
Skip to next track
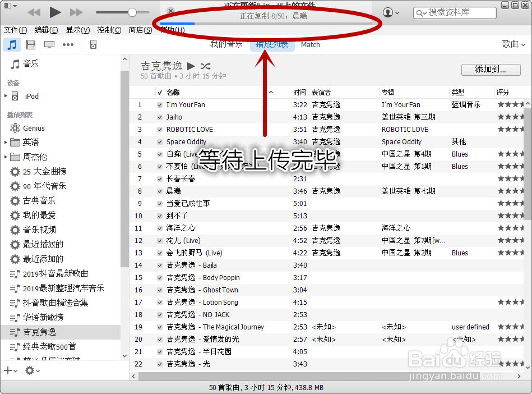tap(76, 12)
